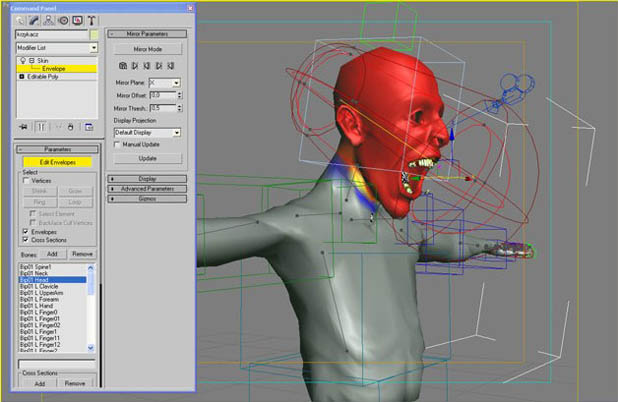This screenshot has height=402, width=618.
Task: Expand the Advanced Parameters rollout
Action: [x=147, y=189]
